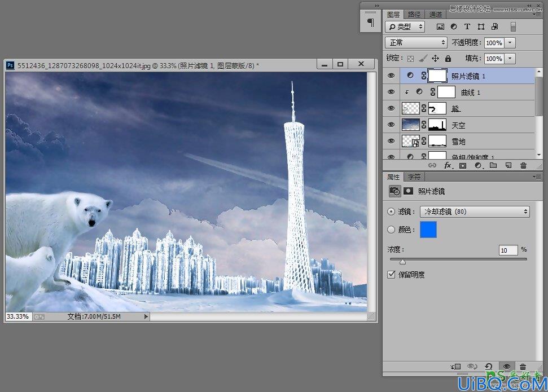The image size is (548, 392).
Task: Hide the 雪地 layer
Action: point(392,141)
